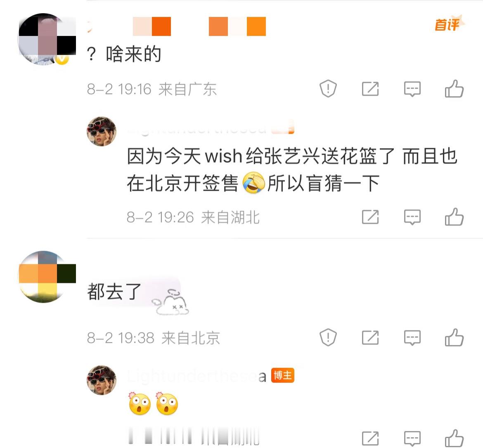The height and width of the screenshot is (448, 483).
Task: Like the '啥来的' comment
Action: (454, 89)
